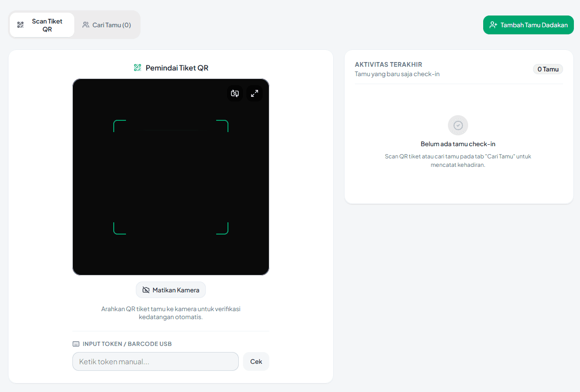Focus the Ketik token manual field

[156, 361]
